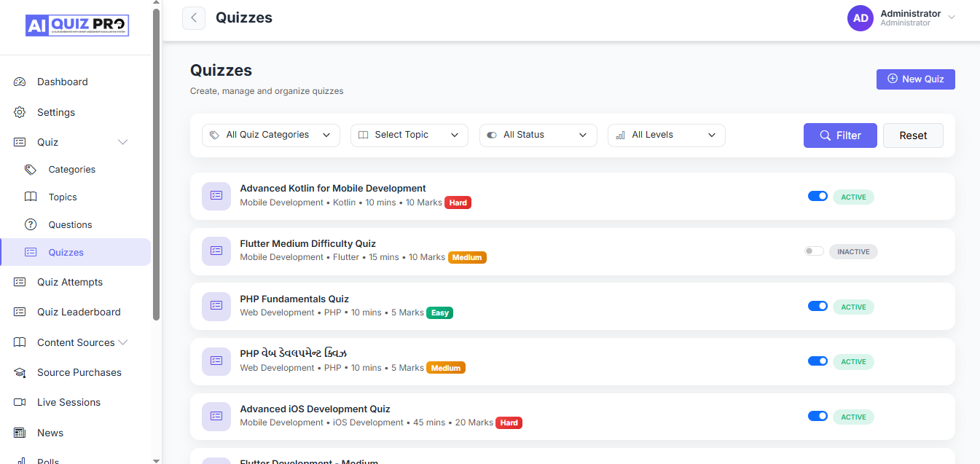This screenshot has width=980, height=464.
Task: Open the All Levels dropdown
Action: [x=667, y=135]
